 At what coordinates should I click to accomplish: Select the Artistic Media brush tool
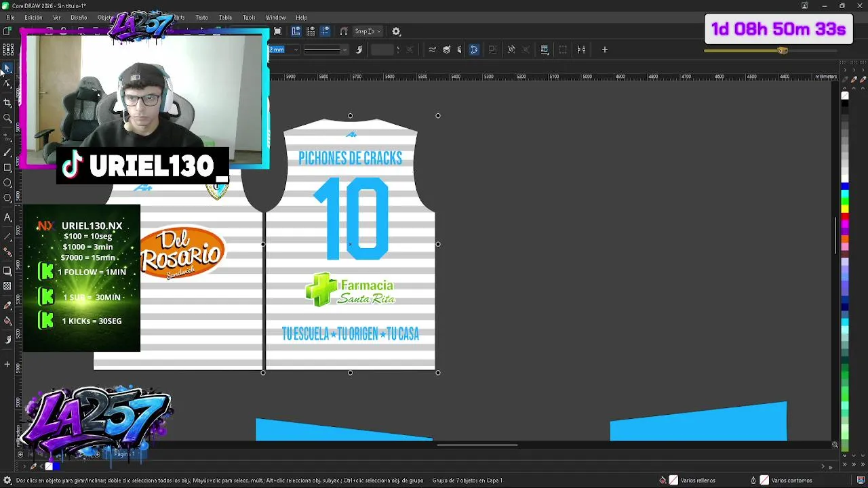click(x=7, y=152)
